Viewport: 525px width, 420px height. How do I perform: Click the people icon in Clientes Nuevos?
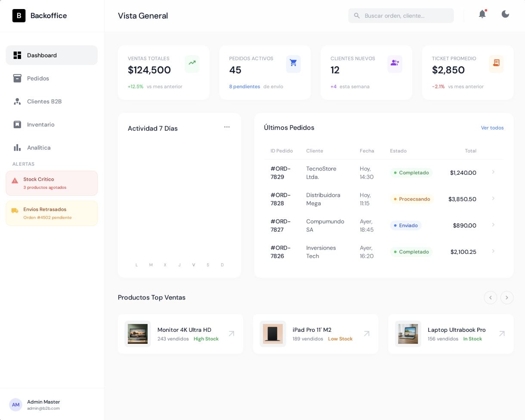395,63
